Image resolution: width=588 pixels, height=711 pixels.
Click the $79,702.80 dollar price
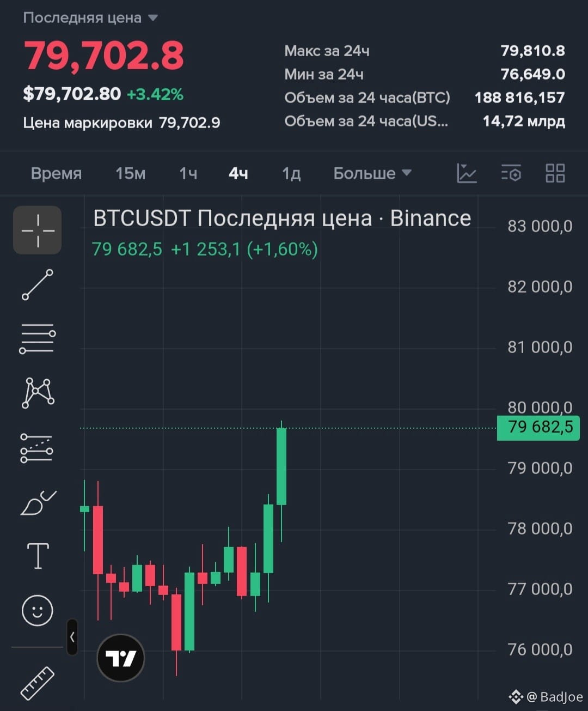72,94
